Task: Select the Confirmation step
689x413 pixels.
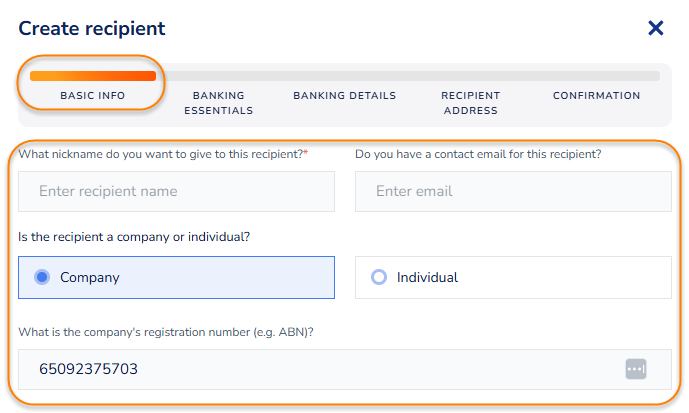Action: (596, 96)
